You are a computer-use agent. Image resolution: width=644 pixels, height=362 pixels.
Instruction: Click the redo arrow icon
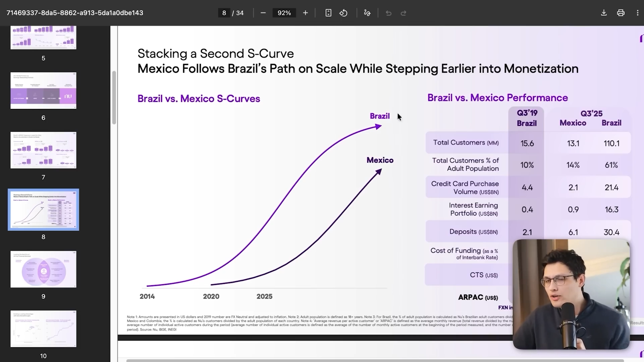[404, 13]
